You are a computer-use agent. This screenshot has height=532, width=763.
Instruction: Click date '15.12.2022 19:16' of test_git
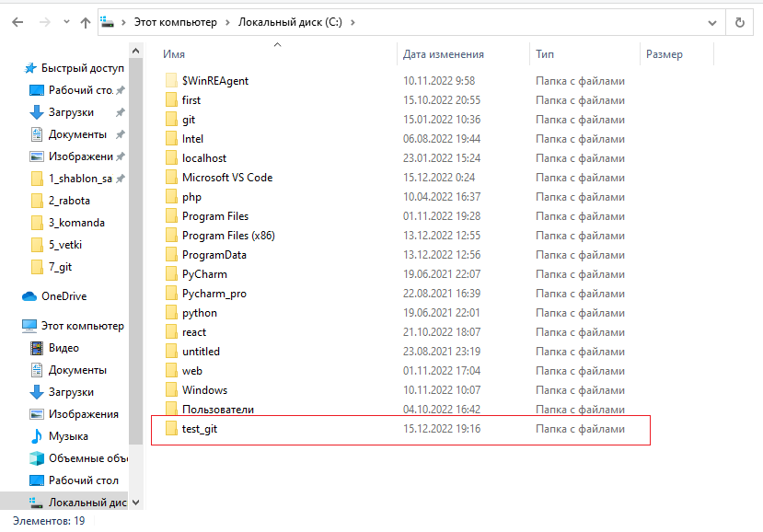tap(442, 429)
